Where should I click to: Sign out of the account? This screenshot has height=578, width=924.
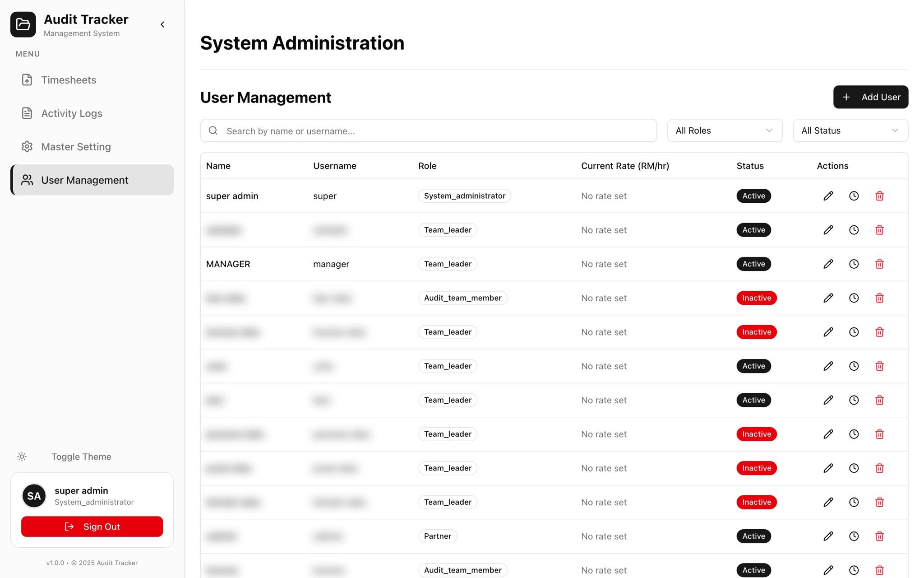[92, 527]
